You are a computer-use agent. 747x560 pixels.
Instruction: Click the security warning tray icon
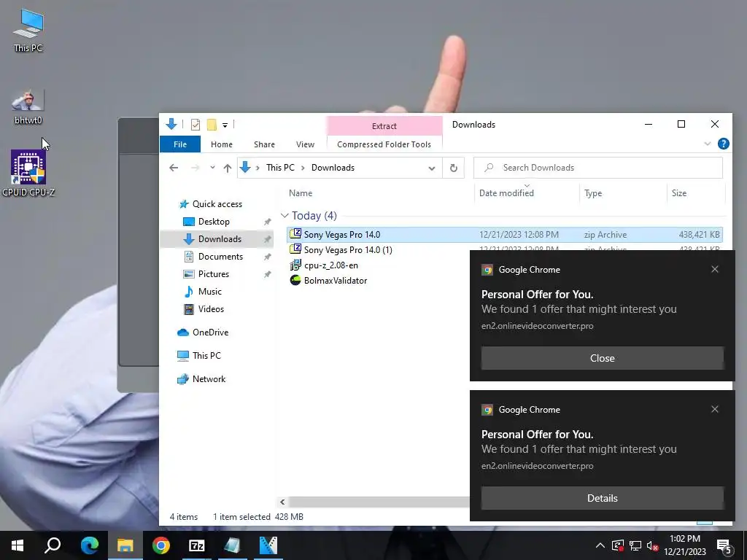click(618, 545)
